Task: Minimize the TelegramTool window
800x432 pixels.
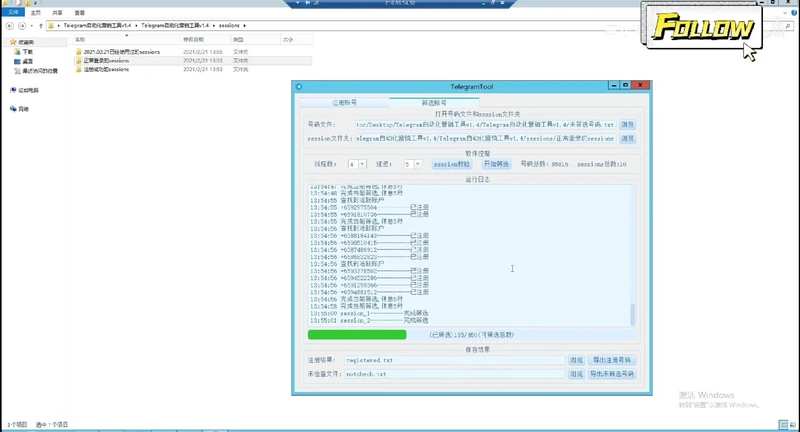Action: click(614, 85)
